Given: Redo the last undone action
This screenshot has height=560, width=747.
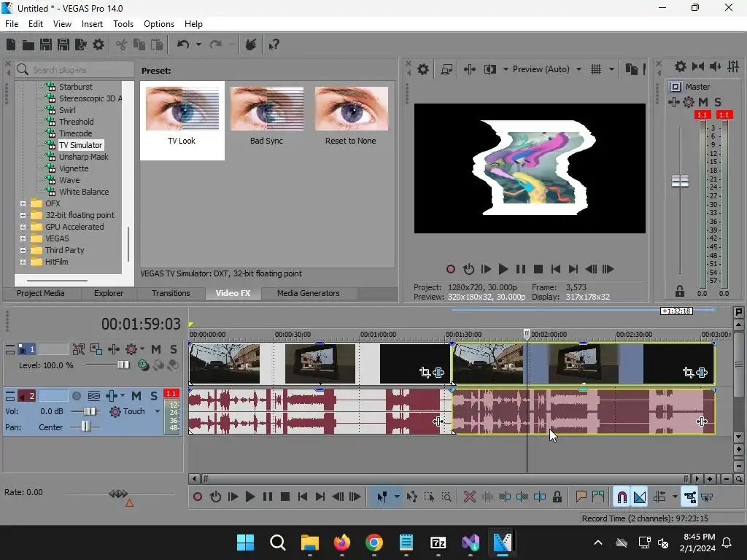Looking at the screenshot, I should click(x=216, y=44).
